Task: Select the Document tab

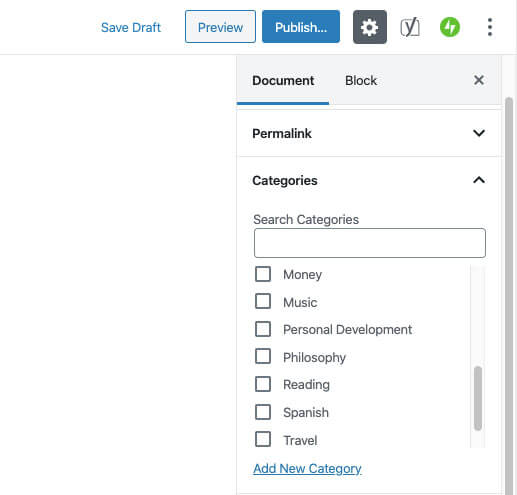Action: pos(283,80)
